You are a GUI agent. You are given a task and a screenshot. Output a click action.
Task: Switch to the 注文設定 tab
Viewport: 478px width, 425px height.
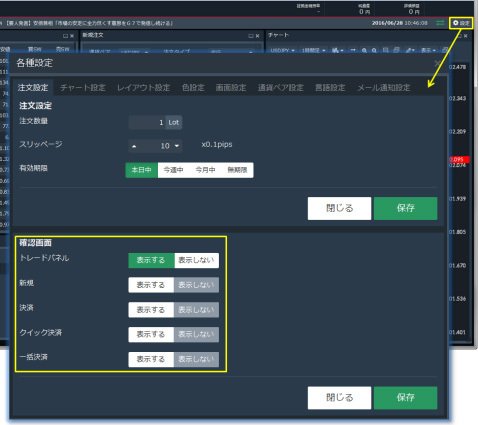point(33,88)
